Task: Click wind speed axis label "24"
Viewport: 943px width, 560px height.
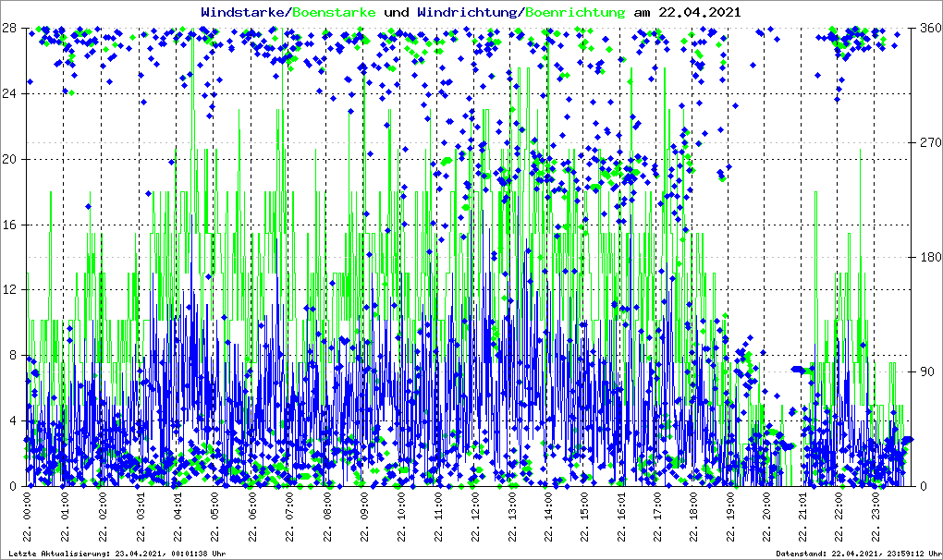Action: pyautogui.click(x=8, y=93)
